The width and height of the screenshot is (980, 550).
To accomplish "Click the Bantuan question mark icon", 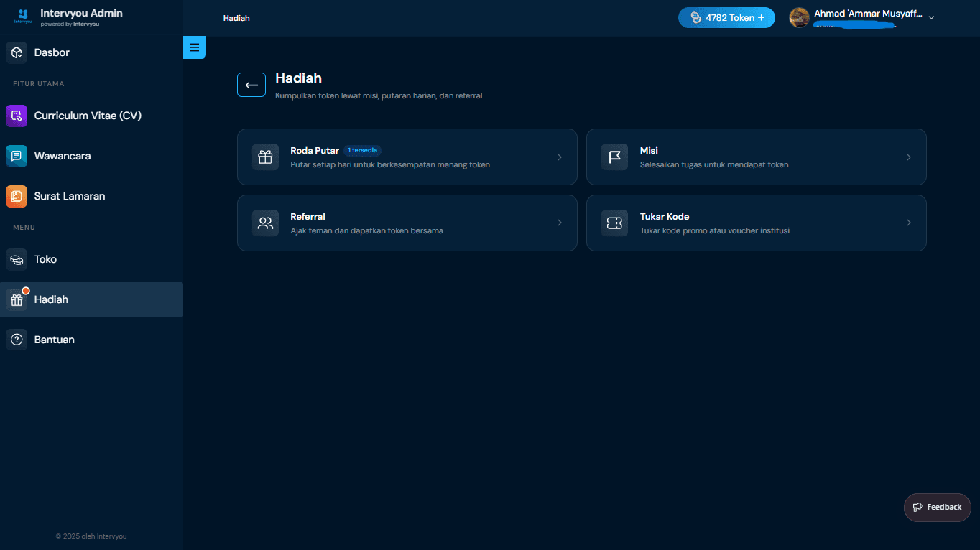I will pos(17,340).
